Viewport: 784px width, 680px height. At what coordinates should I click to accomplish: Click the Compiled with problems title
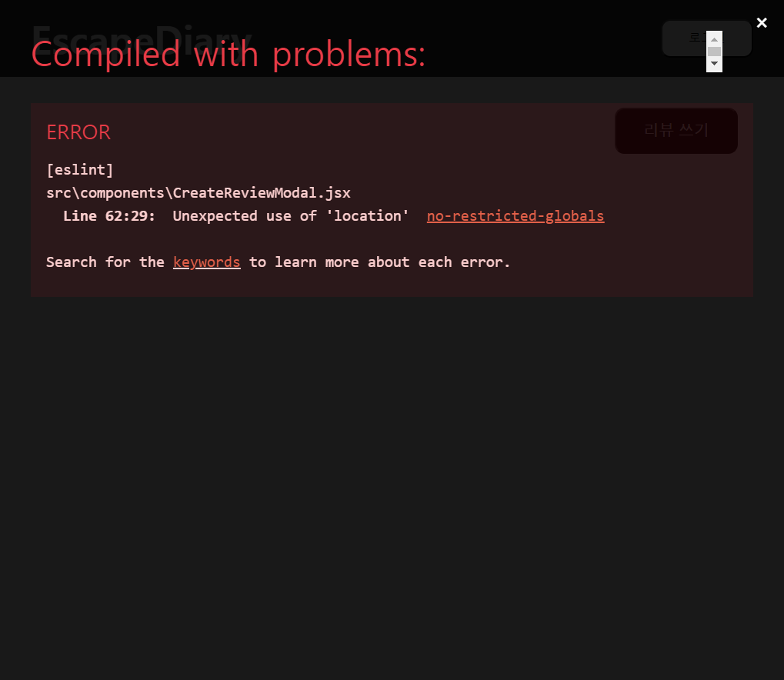pyautogui.click(x=227, y=54)
